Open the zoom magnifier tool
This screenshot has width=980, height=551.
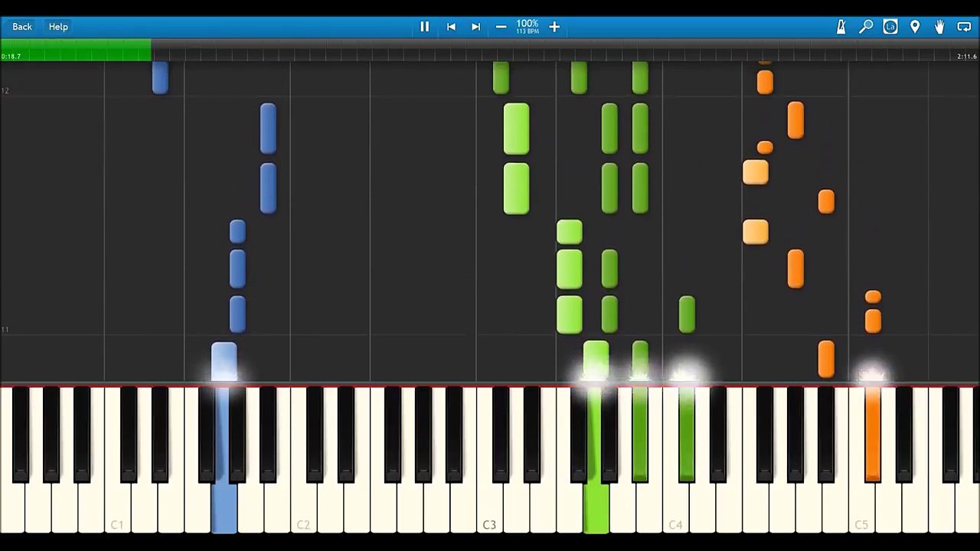click(x=866, y=27)
